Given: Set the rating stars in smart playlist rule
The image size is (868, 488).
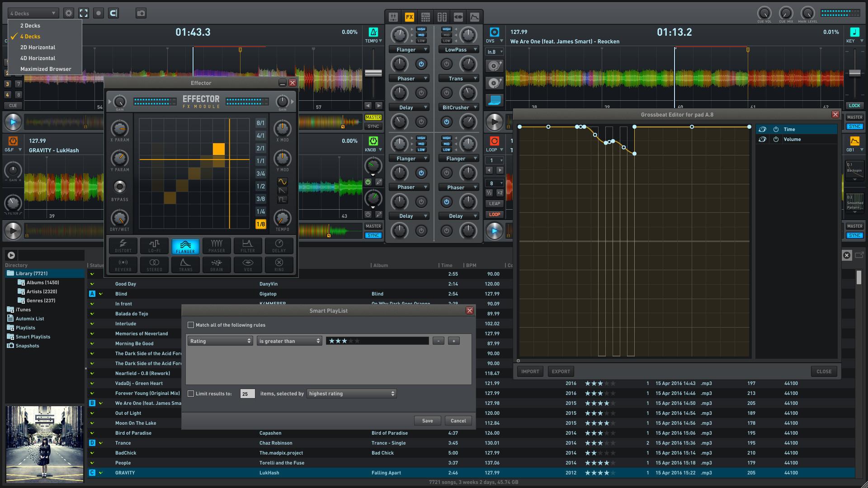Looking at the screenshot, I should tap(344, 341).
